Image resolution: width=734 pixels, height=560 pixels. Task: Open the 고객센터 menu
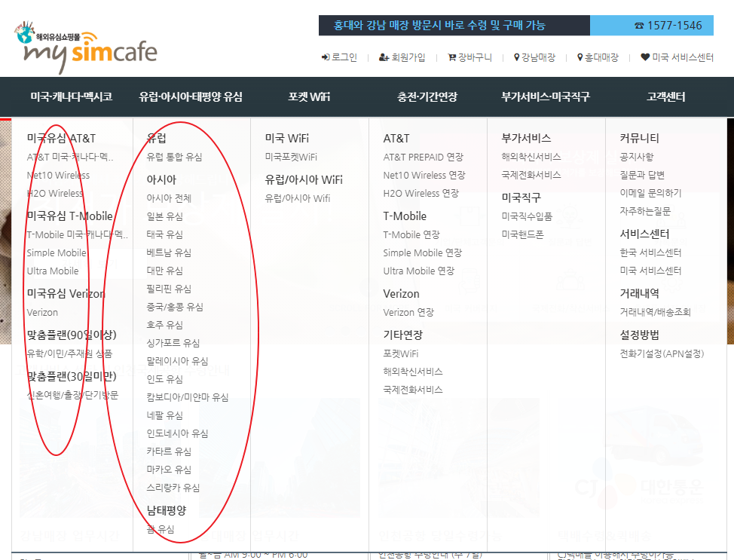pyautogui.click(x=665, y=97)
